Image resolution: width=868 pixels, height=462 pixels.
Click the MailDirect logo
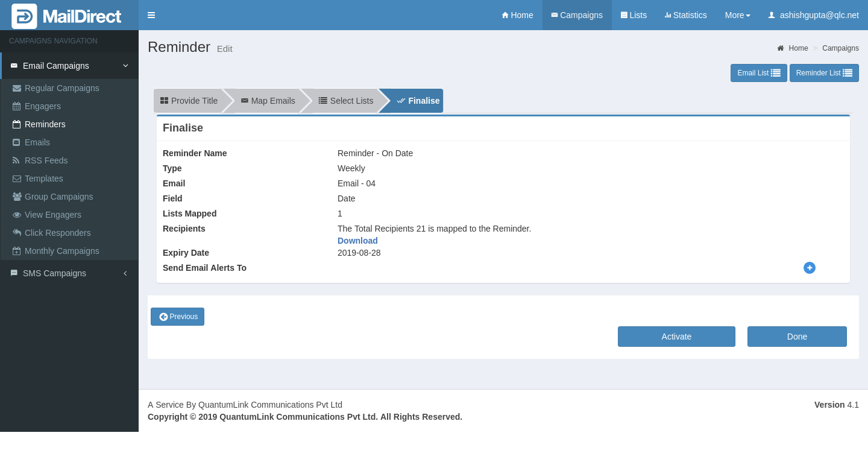[x=68, y=16]
